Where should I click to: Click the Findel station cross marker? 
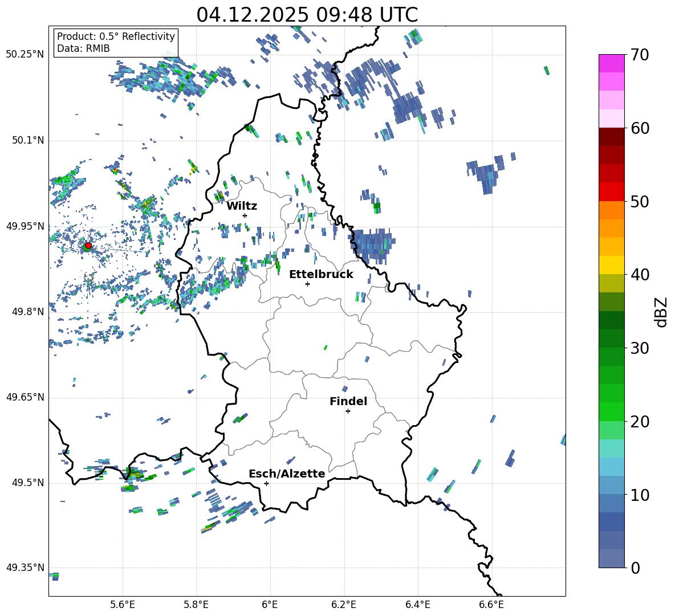pos(348,411)
